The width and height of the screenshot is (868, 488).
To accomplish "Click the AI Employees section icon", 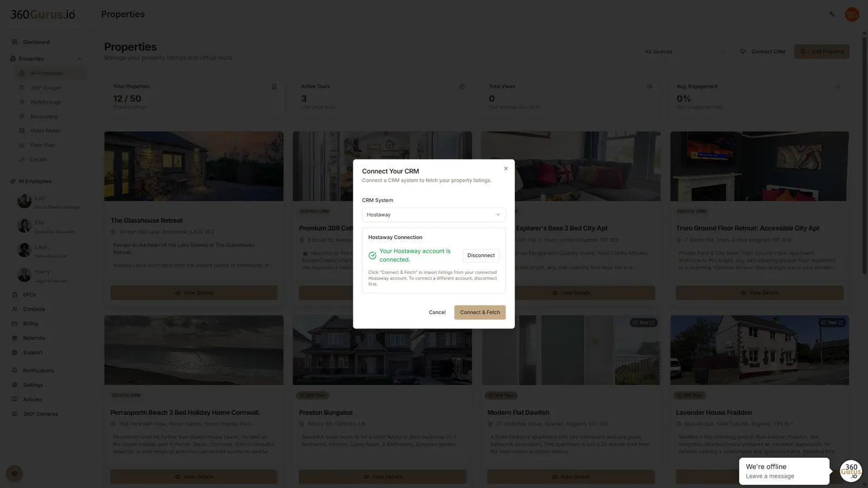I will point(13,181).
